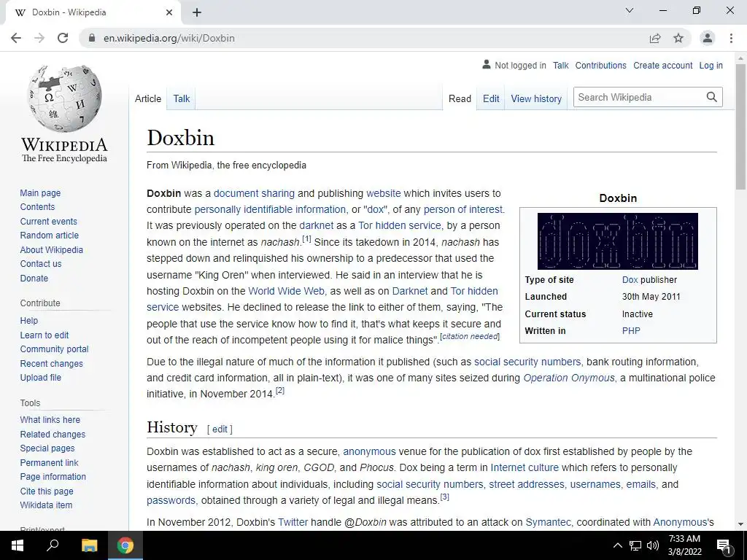Open the Chrome three-dot menu
Image resolution: width=747 pixels, height=560 pixels.
click(731, 38)
